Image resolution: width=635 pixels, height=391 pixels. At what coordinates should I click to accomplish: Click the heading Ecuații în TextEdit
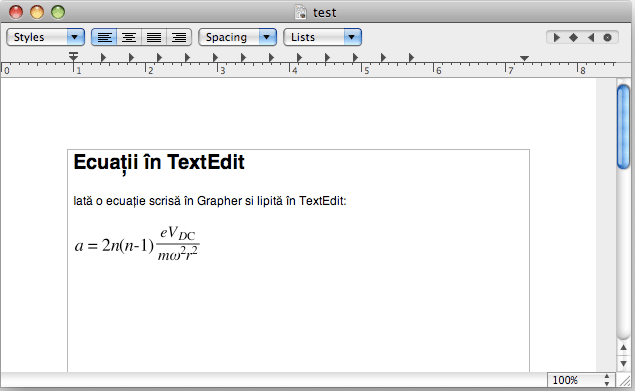pyautogui.click(x=159, y=162)
